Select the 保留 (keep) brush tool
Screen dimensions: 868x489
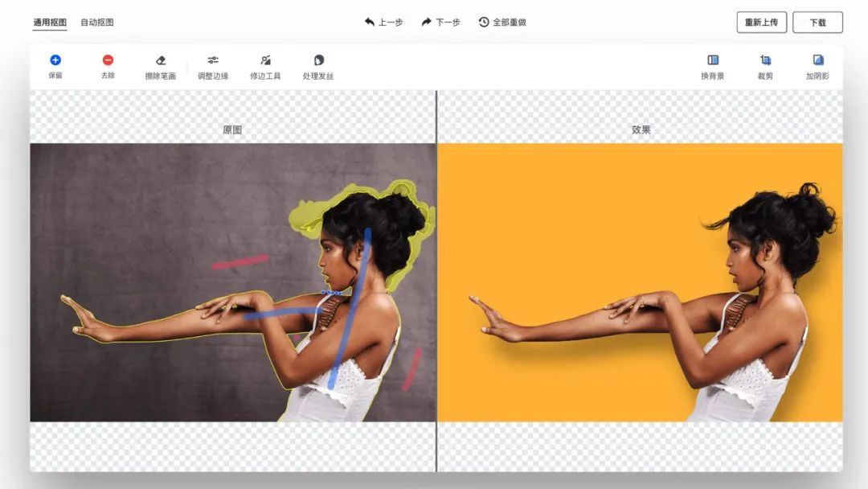[55, 67]
